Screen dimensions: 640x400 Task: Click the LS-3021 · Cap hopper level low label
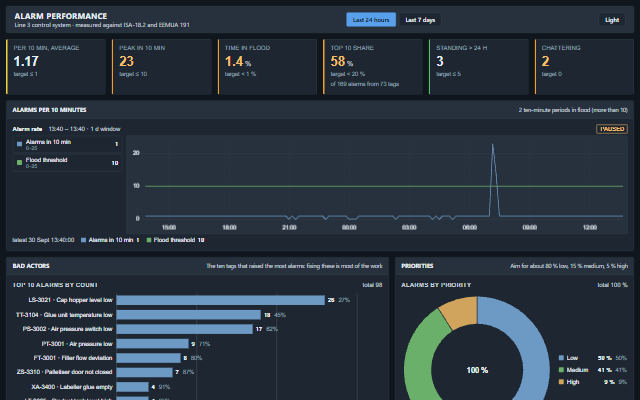(x=70, y=300)
